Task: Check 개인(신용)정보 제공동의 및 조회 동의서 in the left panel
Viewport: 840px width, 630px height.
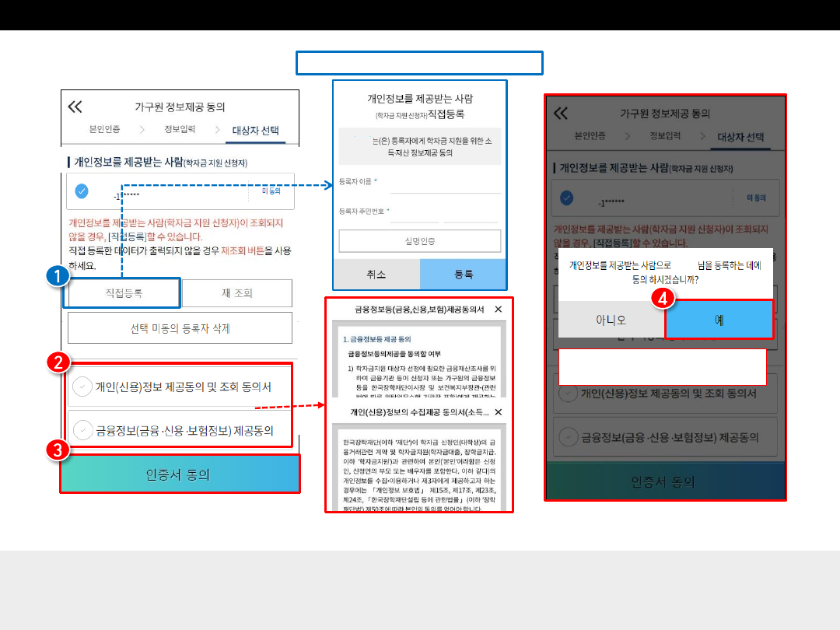Action: pos(81,387)
